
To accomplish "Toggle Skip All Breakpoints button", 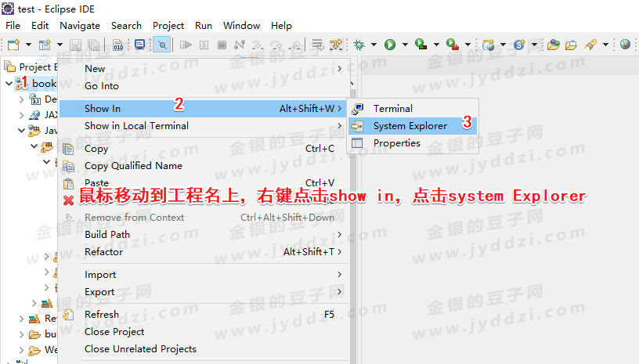I will click(162, 45).
